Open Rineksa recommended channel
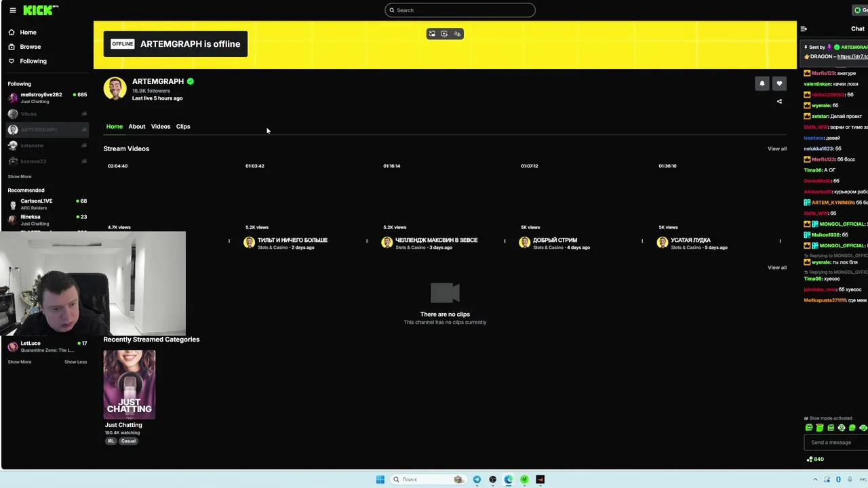Image resolution: width=868 pixels, height=488 pixels. pos(47,220)
